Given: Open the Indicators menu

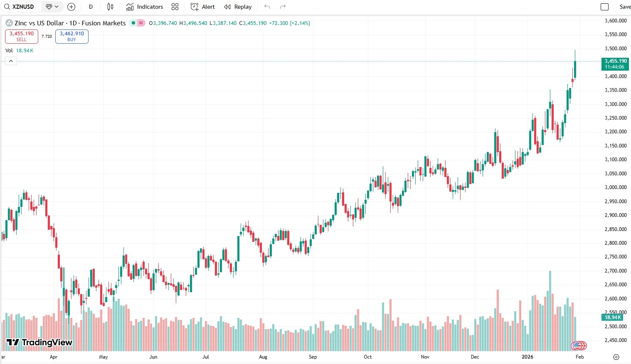Looking at the screenshot, I should 145,7.
